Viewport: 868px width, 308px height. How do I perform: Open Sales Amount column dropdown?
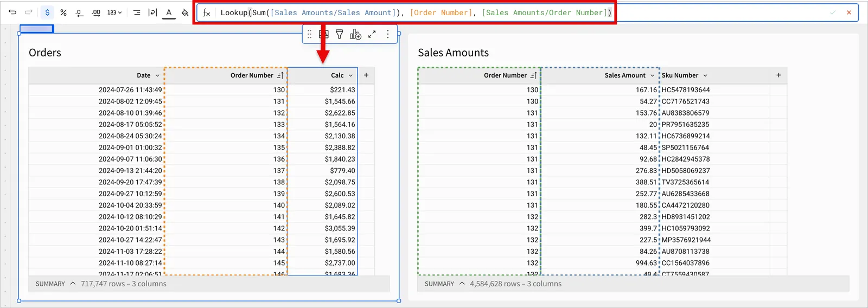click(652, 75)
